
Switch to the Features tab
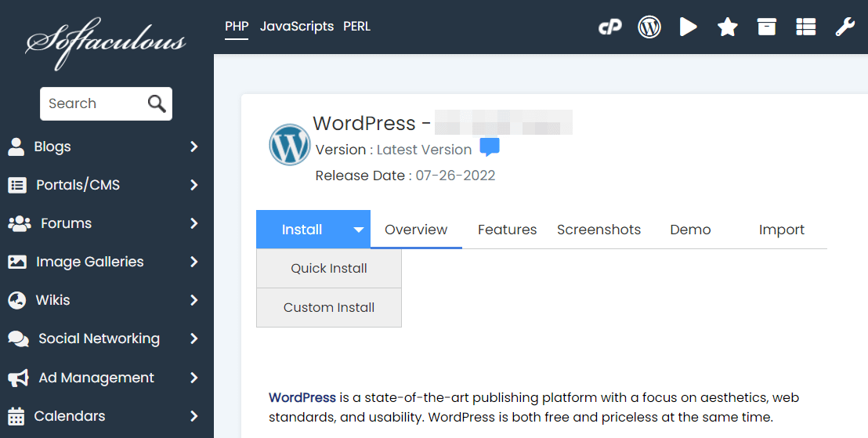click(x=507, y=230)
